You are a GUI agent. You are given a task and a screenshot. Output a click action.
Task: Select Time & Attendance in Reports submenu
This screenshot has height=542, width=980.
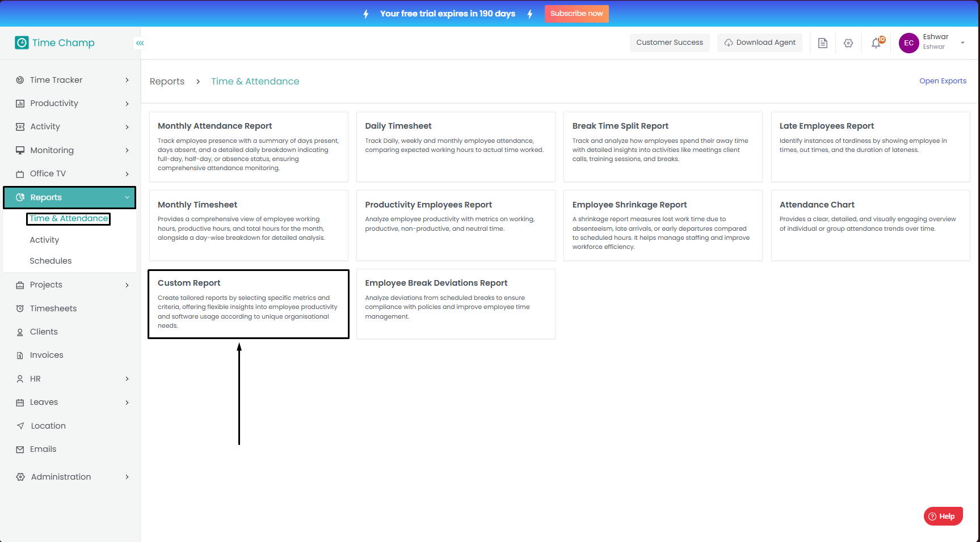point(69,218)
